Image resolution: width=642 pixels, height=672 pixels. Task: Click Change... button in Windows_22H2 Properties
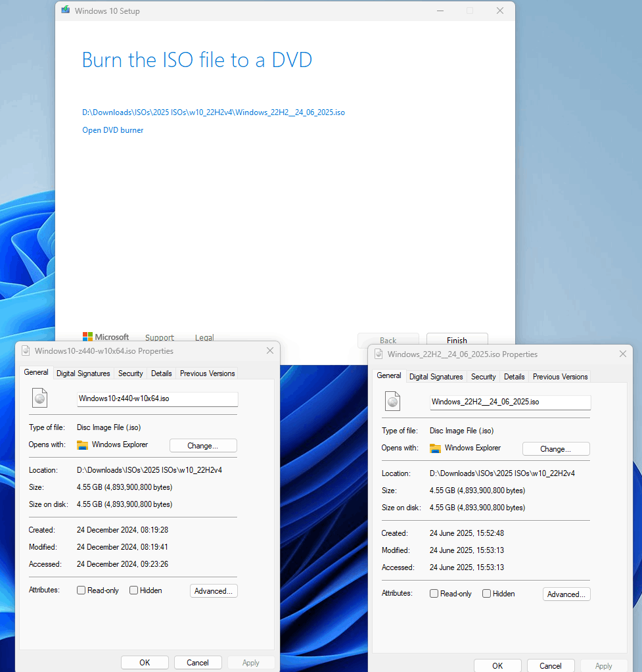pos(556,448)
